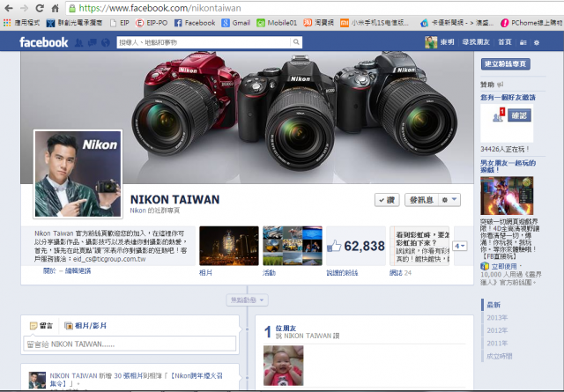Open the NIKON TAIWAN profile picture
The height and width of the screenshot is (392, 564).
click(78, 174)
